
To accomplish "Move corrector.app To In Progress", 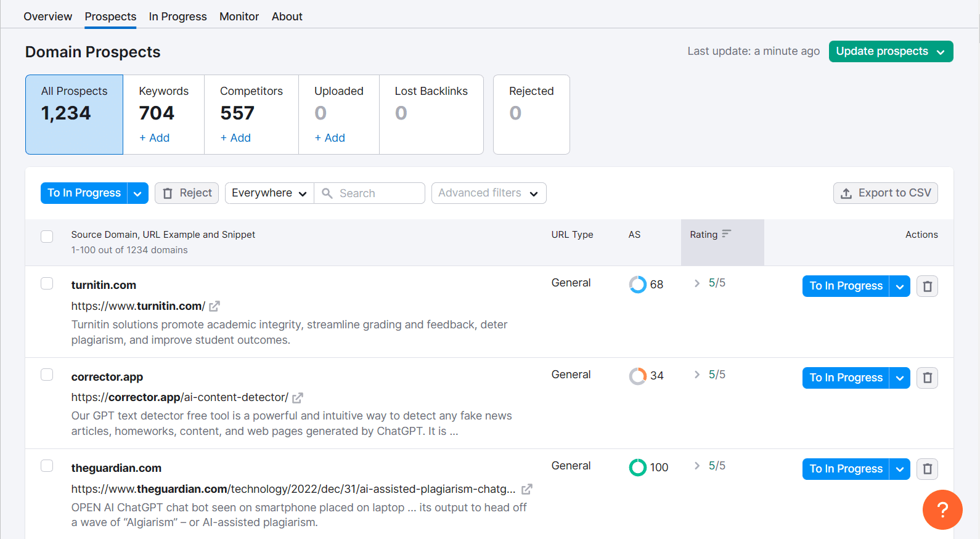I will click(846, 378).
